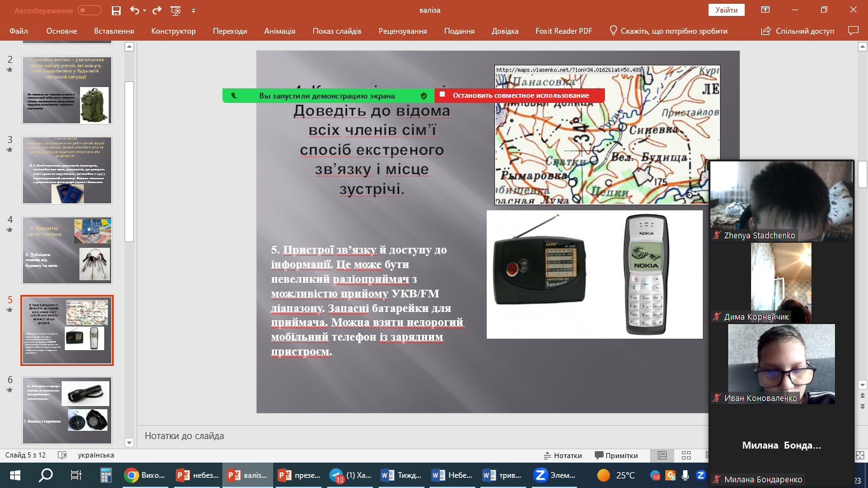Click the Save floppy disk icon

click(x=116, y=10)
